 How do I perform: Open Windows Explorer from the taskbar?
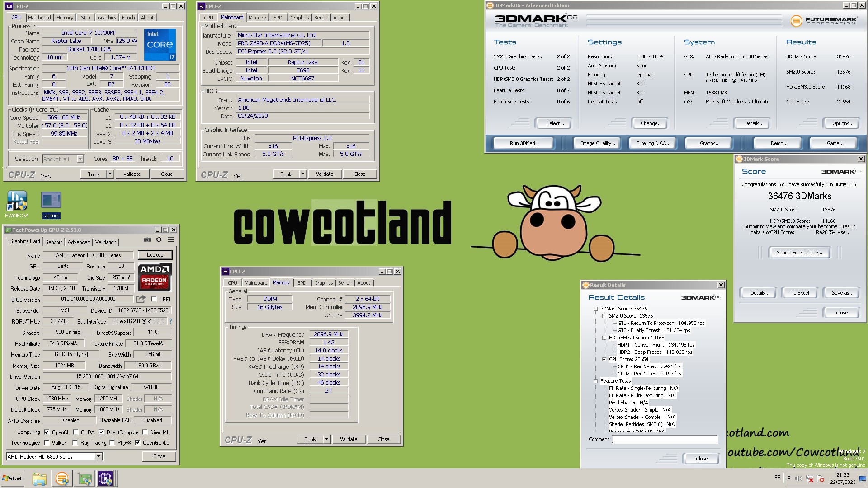(x=39, y=479)
